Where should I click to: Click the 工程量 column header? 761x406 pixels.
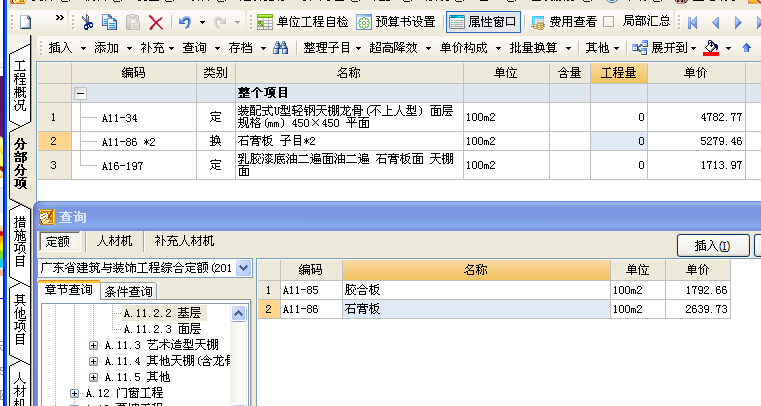(618, 73)
